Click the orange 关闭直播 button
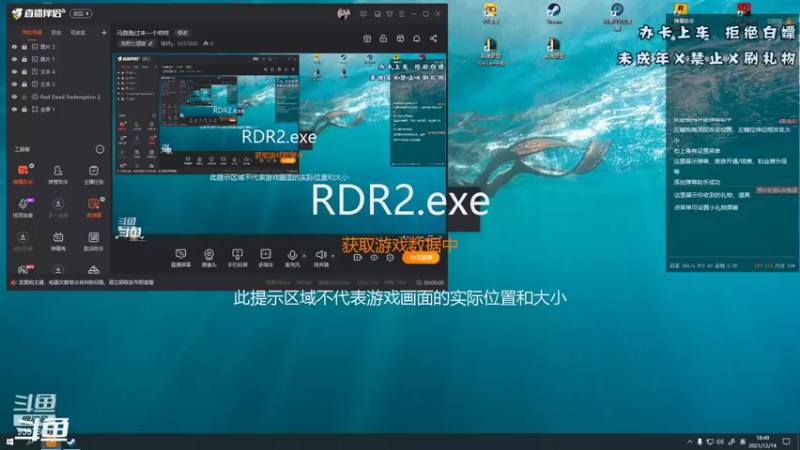This screenshot has height=450, width=800. 420,258
